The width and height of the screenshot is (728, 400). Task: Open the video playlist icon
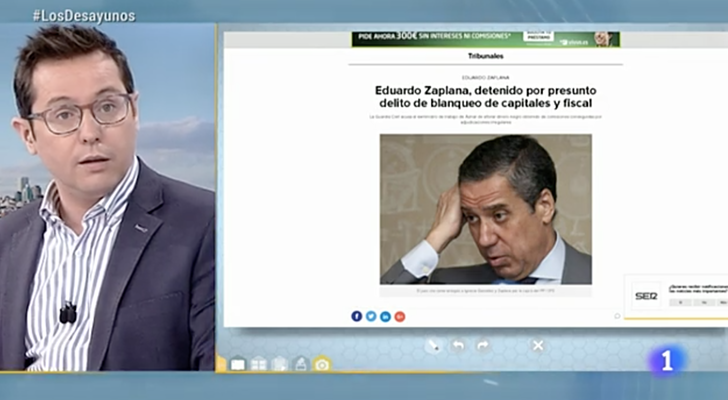(280, 364)
